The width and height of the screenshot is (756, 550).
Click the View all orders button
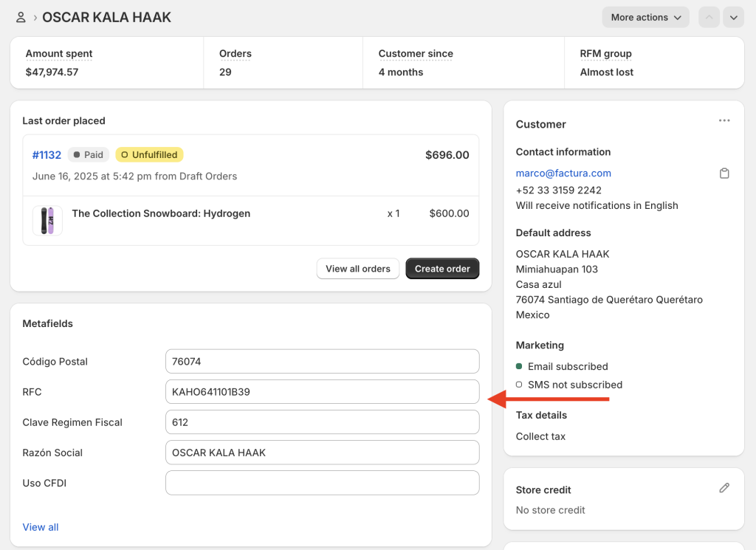click(x=358, y=269)
